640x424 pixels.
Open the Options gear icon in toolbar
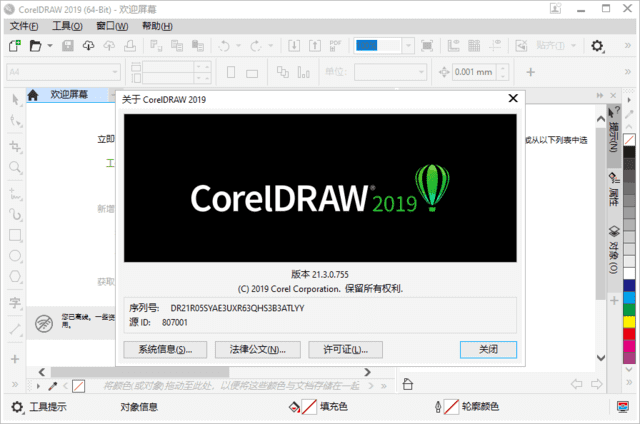(597, 46)
